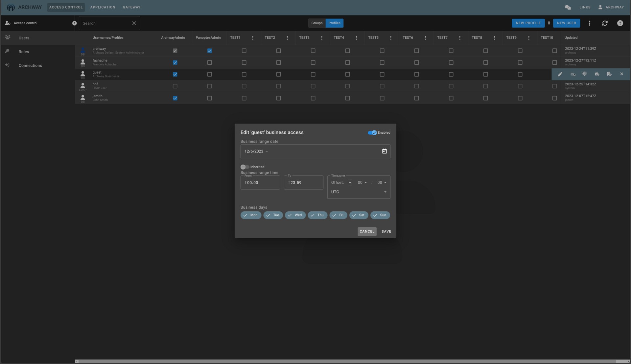Toggle the Inherited switch
The image size is (631, 364).
[245, 167]
